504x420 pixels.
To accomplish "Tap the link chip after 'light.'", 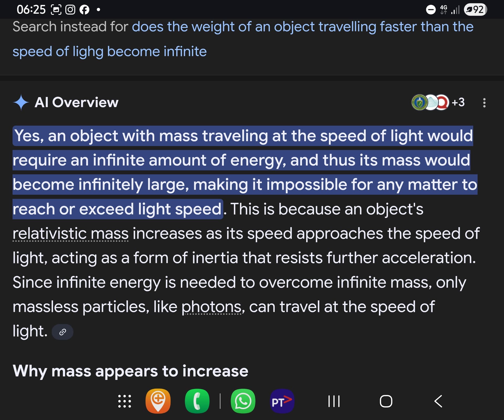I will pos(62,332).
